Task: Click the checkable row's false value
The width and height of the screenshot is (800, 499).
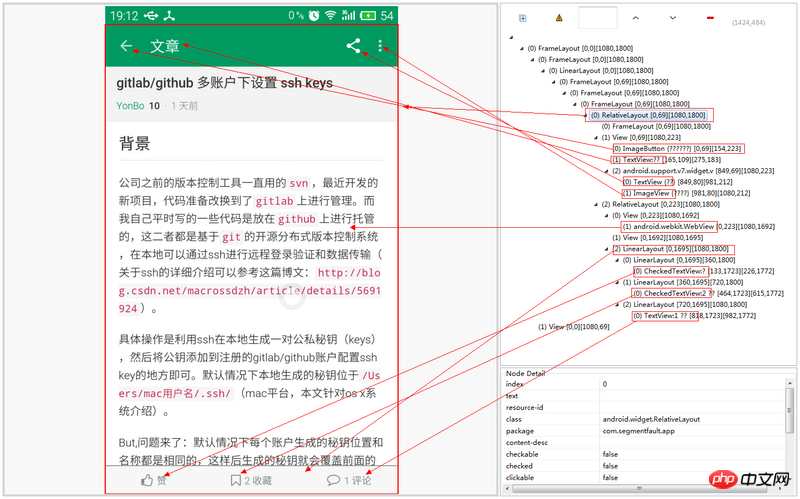Action: click(610, 455)
